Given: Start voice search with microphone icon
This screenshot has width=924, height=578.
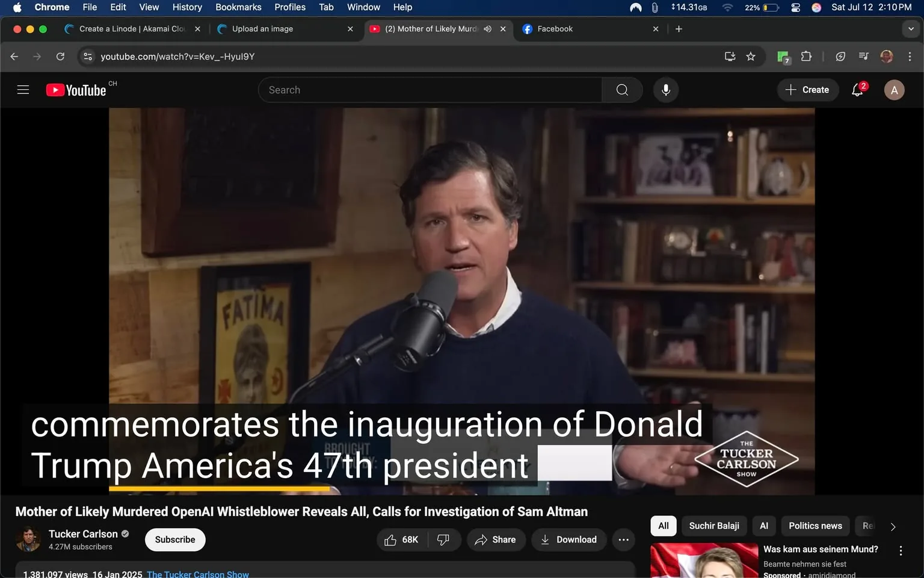Looking at the screenshot, I should click(x=666, y=90).
